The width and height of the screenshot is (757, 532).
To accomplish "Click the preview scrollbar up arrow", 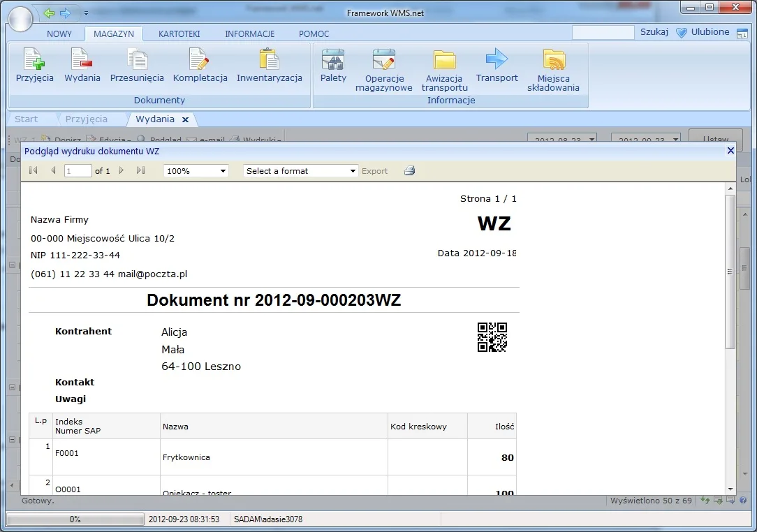I will (730, 189).
